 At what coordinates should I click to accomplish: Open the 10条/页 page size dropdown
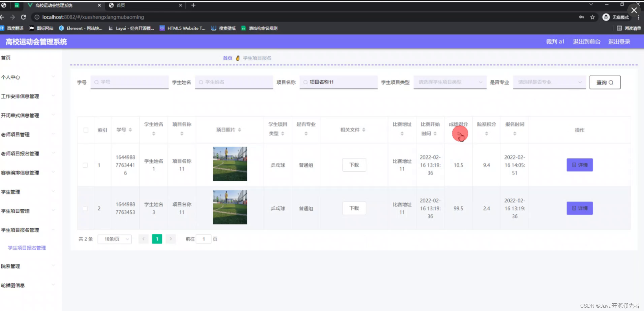pyautogui.click(x=114, y=239)
